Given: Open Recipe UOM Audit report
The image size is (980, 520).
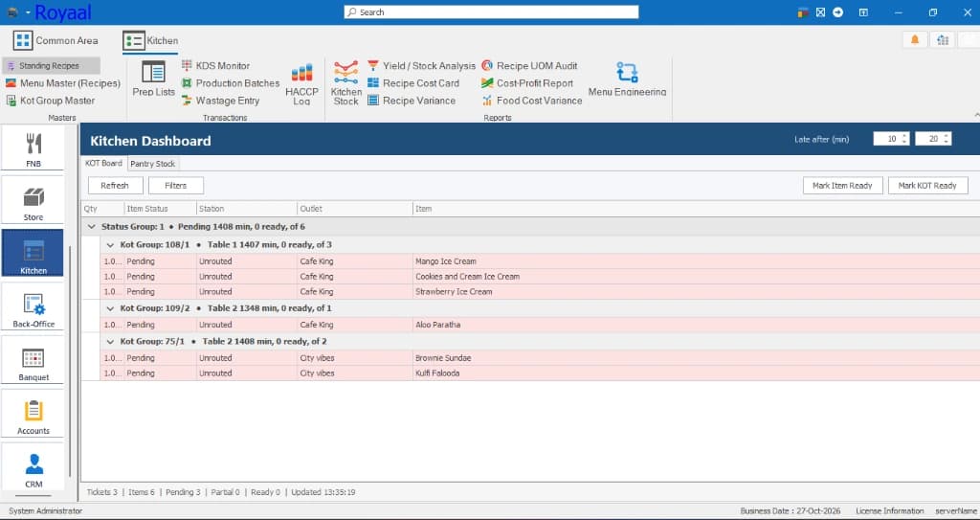Looking at the screenshot, I should [529, 66].
